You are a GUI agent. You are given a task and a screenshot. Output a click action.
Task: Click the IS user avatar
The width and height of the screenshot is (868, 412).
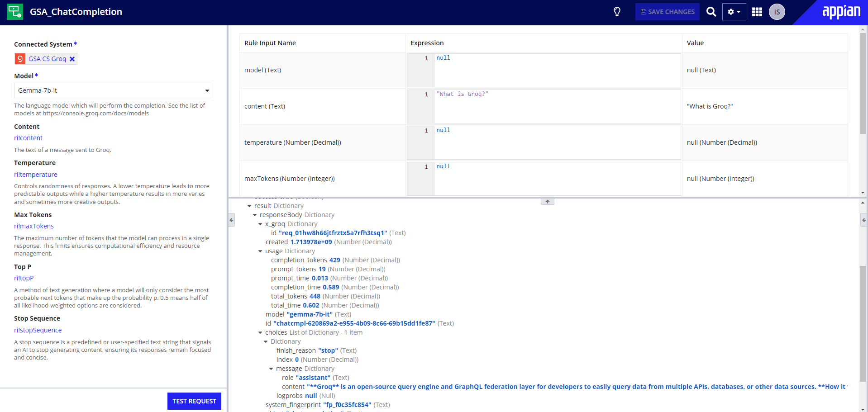[777, 12]
